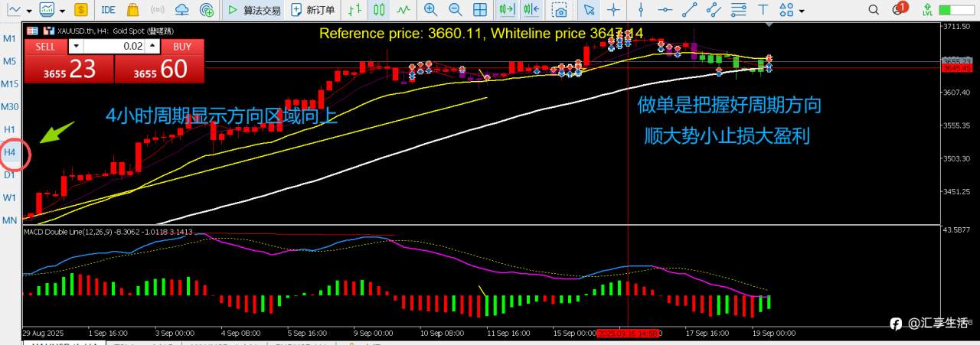The height and width of the screenshot is (345, 980).
Task: Click BUY at 3655.60
Action: tap(160, 68)
